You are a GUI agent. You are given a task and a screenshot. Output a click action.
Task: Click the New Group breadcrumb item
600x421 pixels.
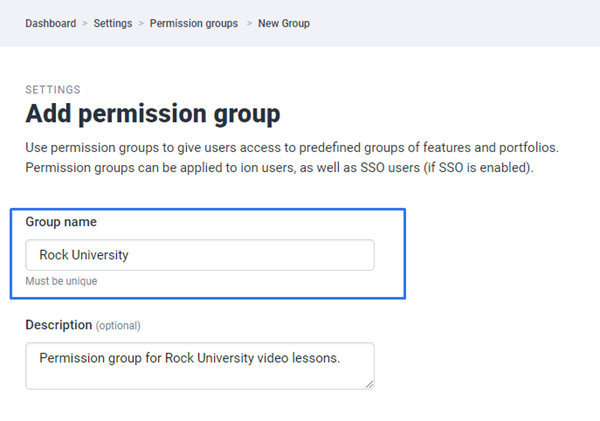tap(284, 23)
